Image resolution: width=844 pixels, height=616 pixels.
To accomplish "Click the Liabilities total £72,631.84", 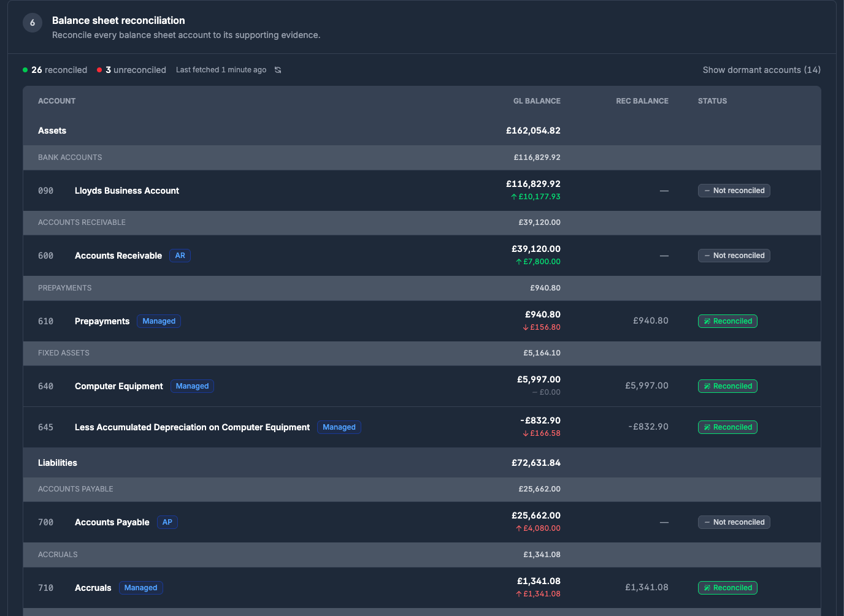I will coord(536,463).
